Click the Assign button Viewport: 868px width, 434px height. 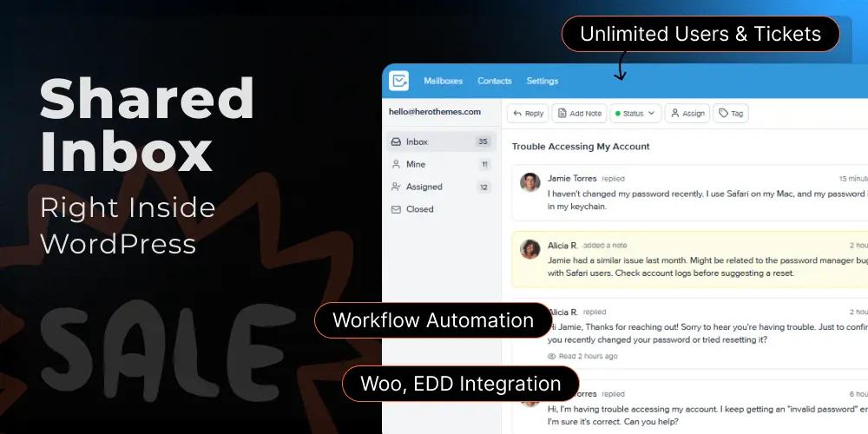(x=687, y=113)
